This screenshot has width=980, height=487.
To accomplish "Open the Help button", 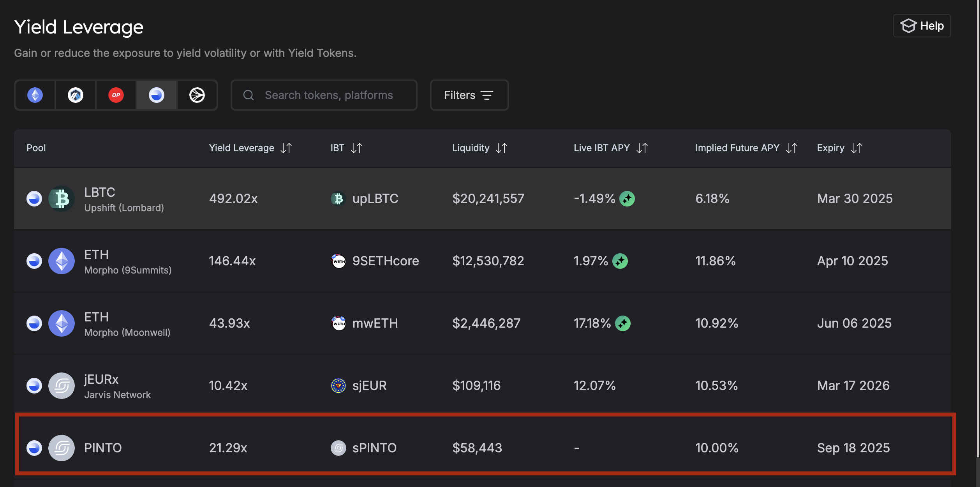I will 922,26.
